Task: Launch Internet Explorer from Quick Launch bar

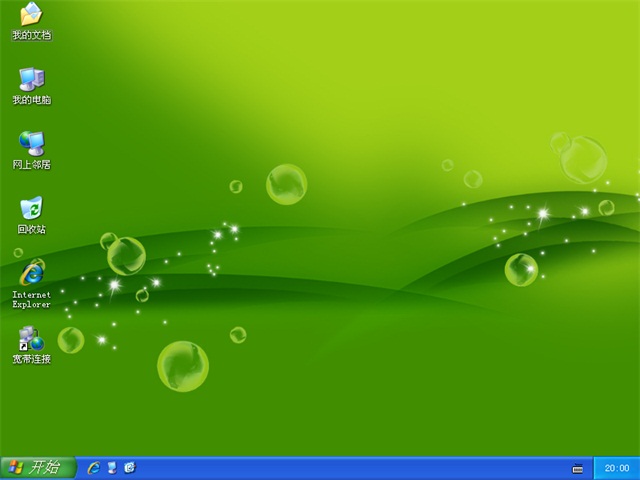Action: tap(94, 467)
